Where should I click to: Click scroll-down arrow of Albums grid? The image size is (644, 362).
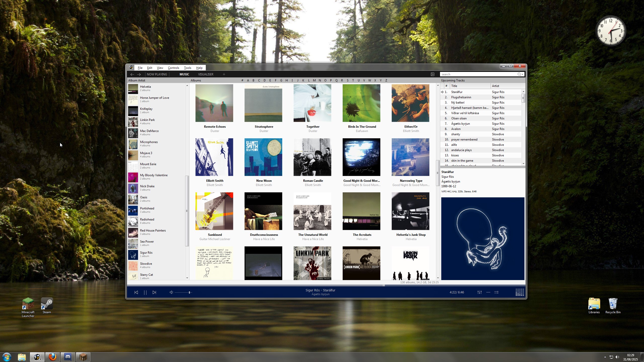(438, 278)
